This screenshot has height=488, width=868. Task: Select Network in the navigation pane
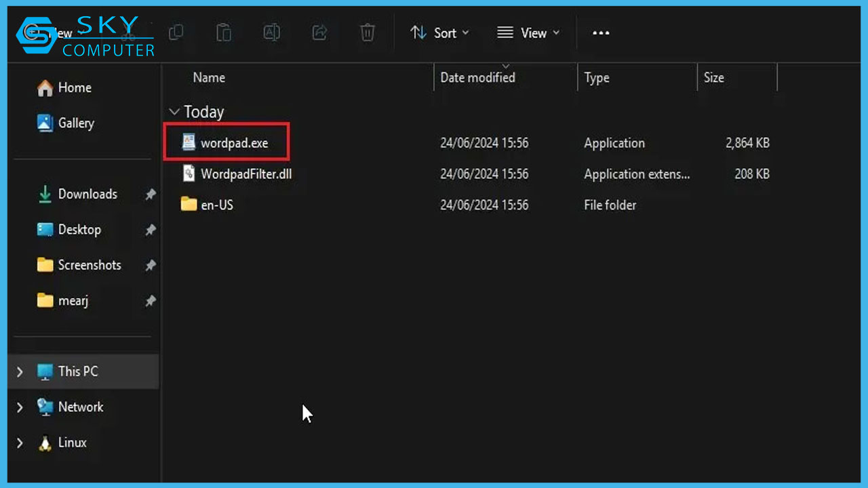[x=81, y=407]
